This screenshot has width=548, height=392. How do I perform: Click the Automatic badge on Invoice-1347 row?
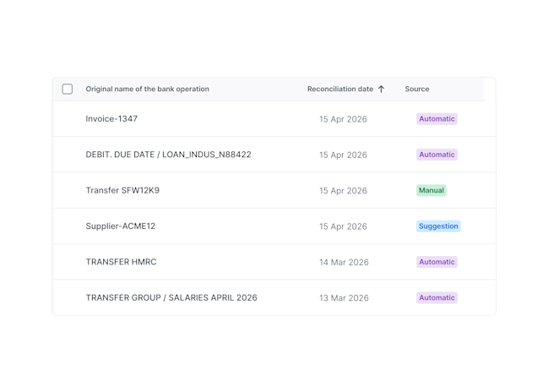coord(437,119)
